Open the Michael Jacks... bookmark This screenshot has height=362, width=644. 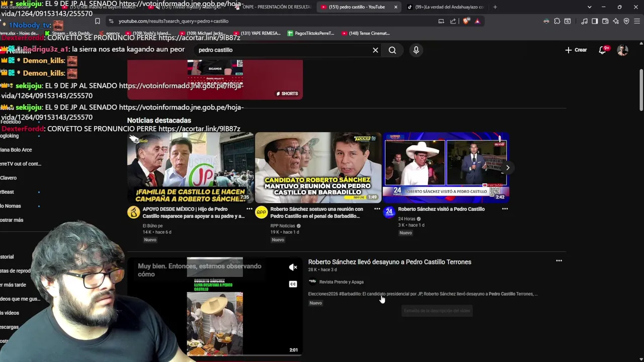203,33
